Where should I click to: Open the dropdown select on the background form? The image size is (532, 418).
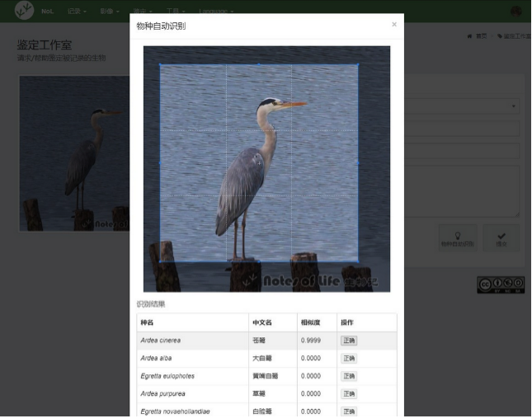tap(462, 106)
